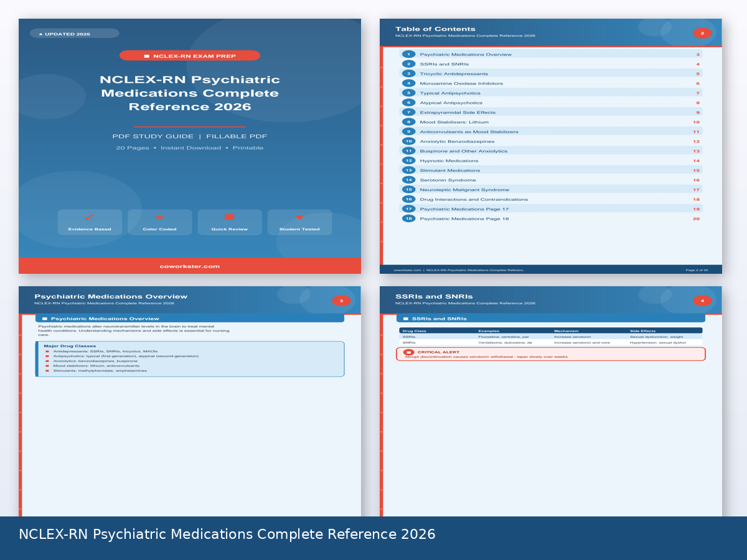The image size is (747, 560).
Task: Click the heart icon on Student Tested badge
Action: [299, 218]
